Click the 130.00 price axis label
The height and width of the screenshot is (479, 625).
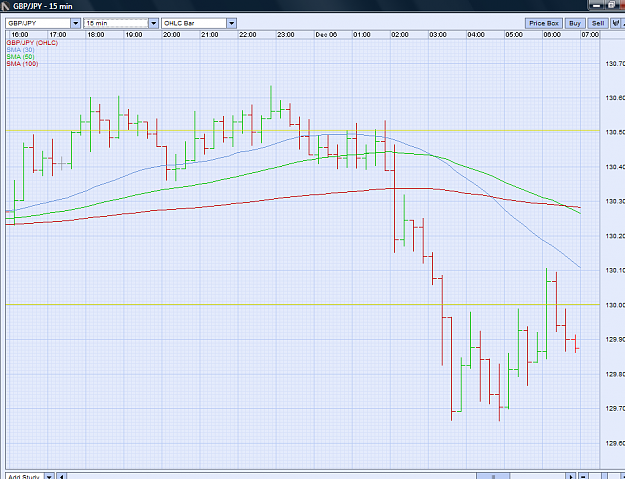point(615,305)
